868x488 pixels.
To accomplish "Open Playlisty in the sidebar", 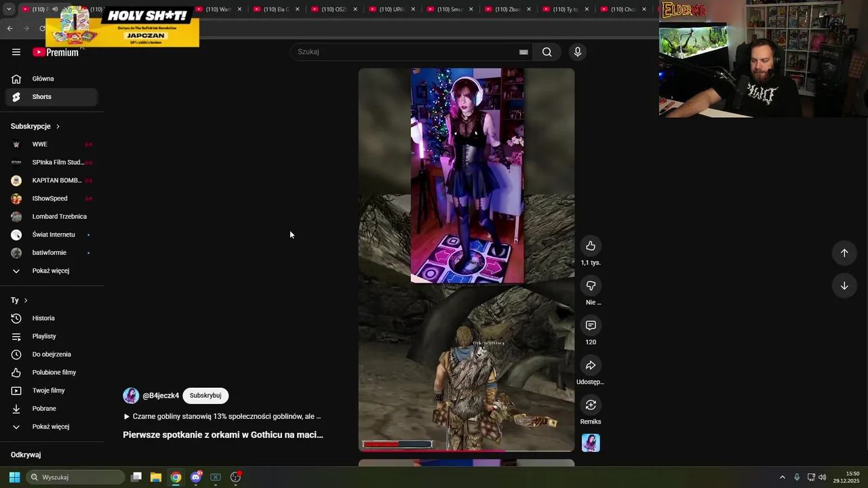I will tap(52, 336).
